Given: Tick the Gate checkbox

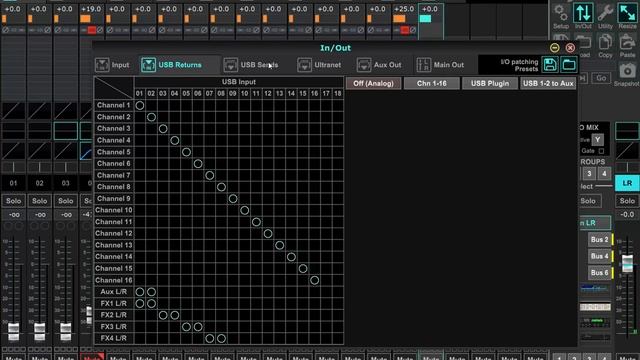Looking at the screenshot, I should (x=601, y=151).
